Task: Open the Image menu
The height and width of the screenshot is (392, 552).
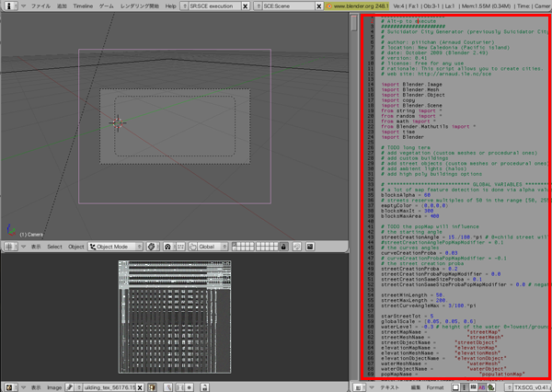Action: coord(54,387)
